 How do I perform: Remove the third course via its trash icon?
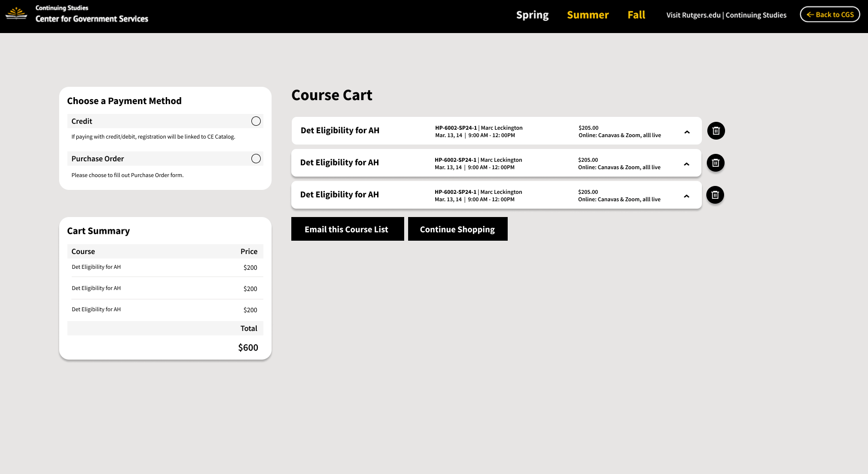click(715, 195)
